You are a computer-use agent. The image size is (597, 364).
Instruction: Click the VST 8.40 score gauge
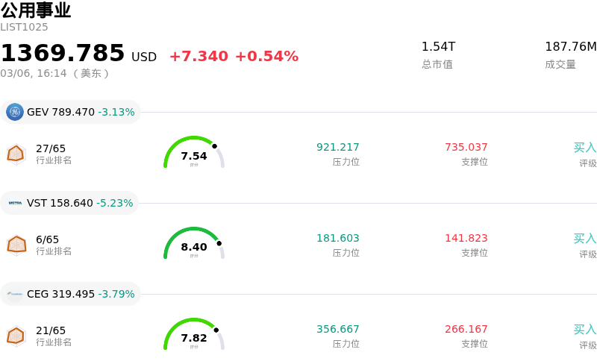coord(194,245)
